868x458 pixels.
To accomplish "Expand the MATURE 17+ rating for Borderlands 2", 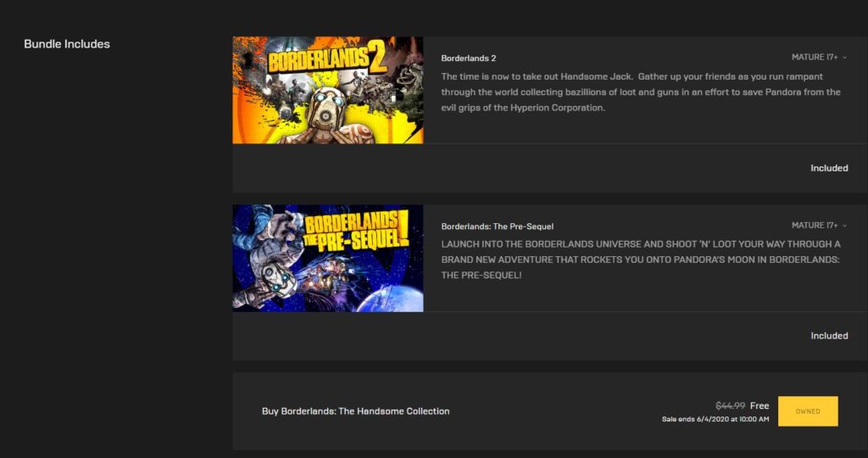I will coord(819,57).
